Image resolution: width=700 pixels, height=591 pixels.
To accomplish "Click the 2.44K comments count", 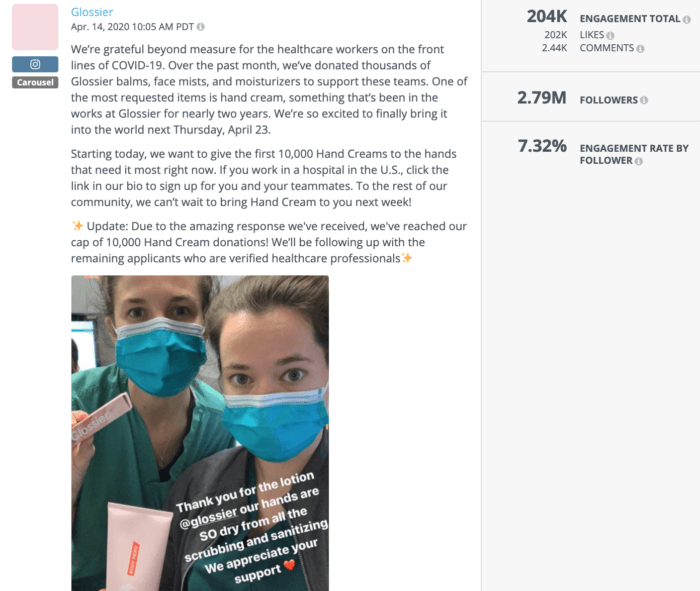I will (x=554, y=48).
